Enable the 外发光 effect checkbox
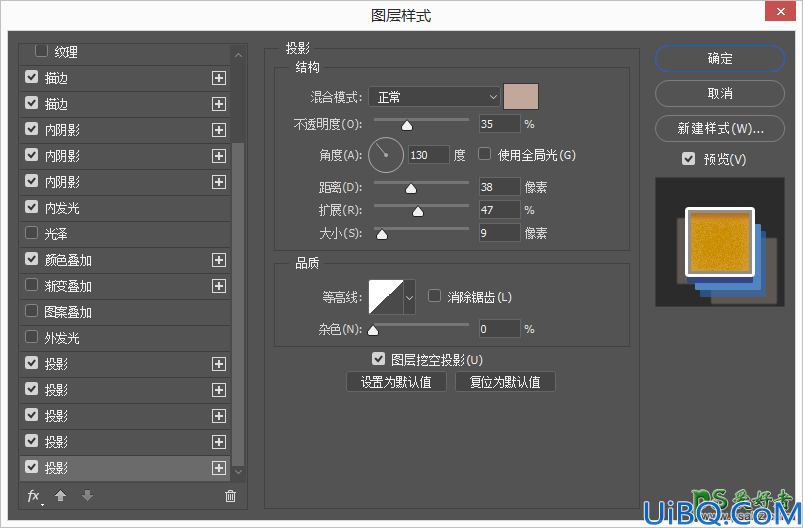Viewport: 803px width, 528px height. coord(32,337)
